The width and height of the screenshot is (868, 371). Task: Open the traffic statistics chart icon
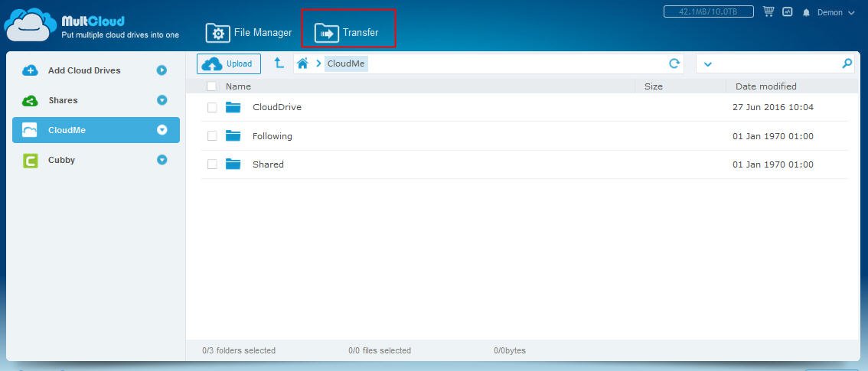click(787, 11)
